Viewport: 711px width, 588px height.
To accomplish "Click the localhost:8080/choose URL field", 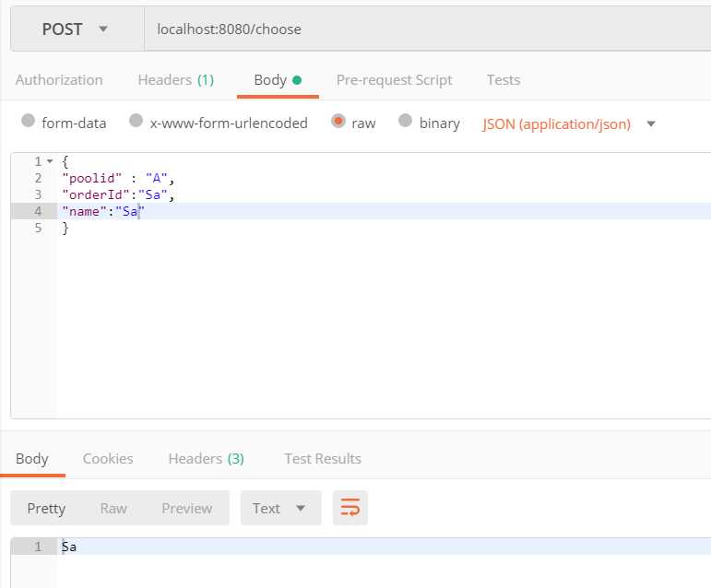I will [424, 29].
